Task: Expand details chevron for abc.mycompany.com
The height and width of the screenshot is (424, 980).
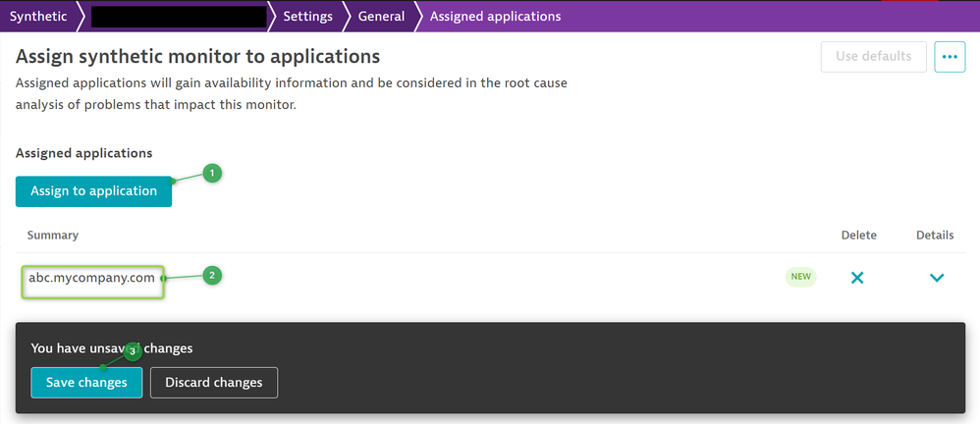Action: tap(936, 278)
